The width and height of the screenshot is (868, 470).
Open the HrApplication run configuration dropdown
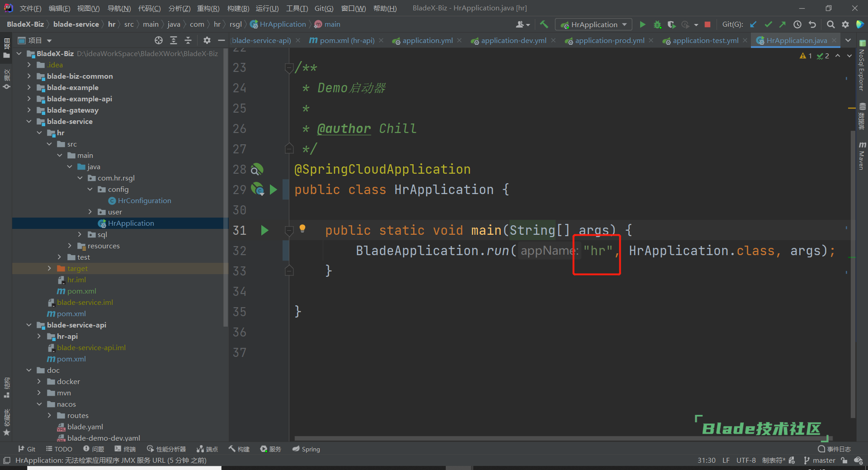[x=594, y=24]
